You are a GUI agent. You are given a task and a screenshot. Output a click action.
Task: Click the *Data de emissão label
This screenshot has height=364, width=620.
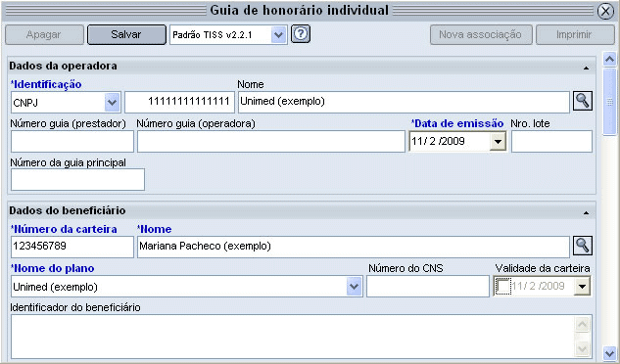pos(457,123)
